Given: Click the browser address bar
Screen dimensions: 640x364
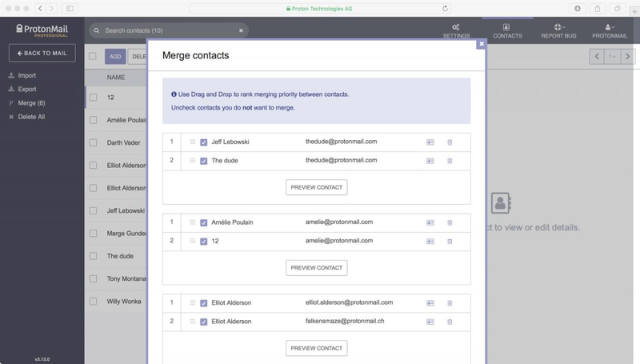Looking at the screenshot, I should (319, 8).
